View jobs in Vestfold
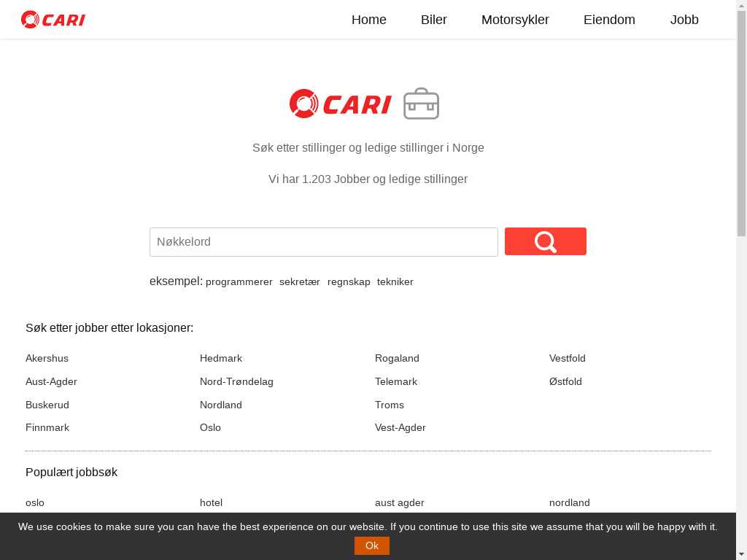This screenshot has width=747, height=560. (x=567, y=358)
